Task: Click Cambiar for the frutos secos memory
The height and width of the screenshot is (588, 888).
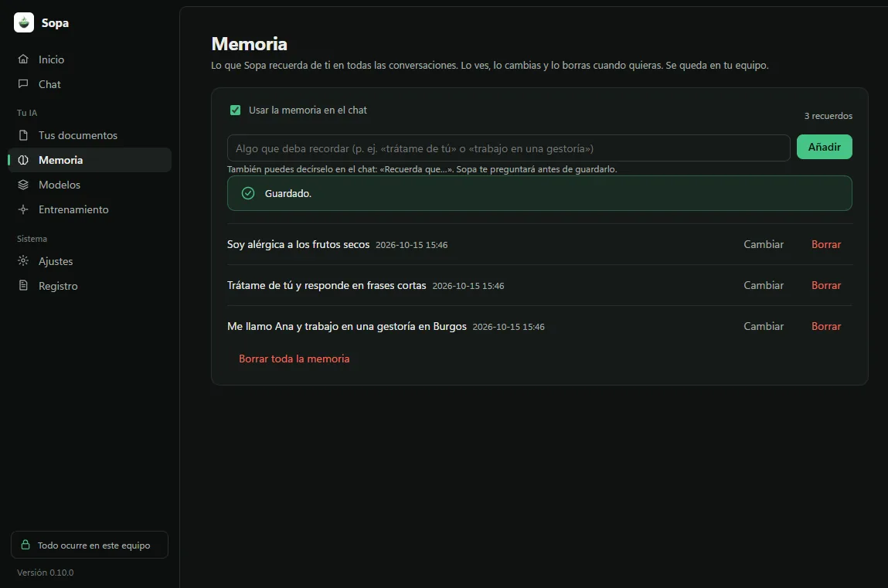Action: [x=764, y=244]
